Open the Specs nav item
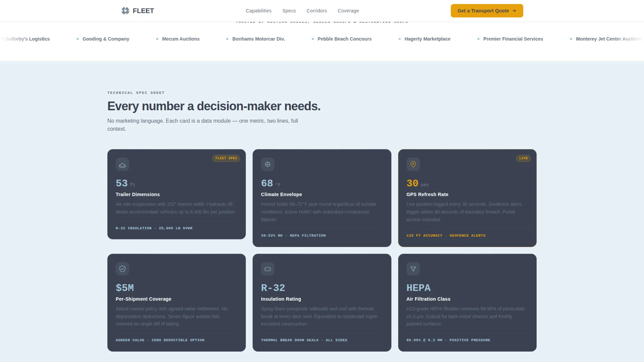Screen dimensions: 644x362 [289, 11]
